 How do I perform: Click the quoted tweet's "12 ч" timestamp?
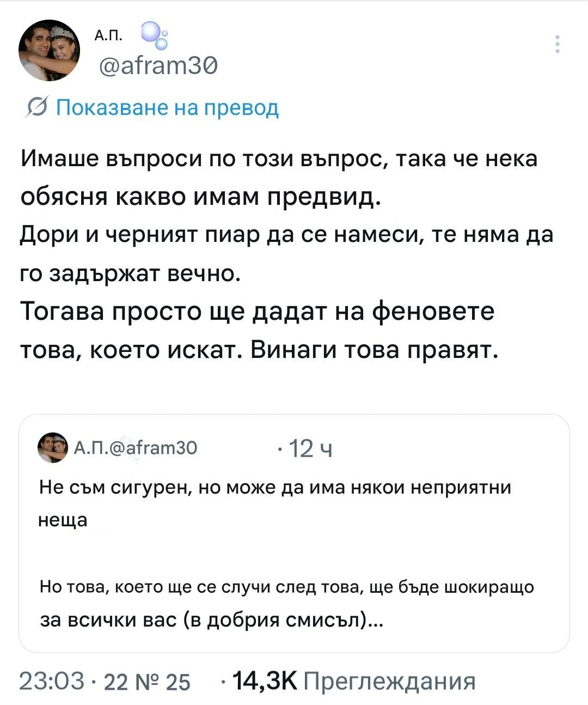tap(306, 449)
